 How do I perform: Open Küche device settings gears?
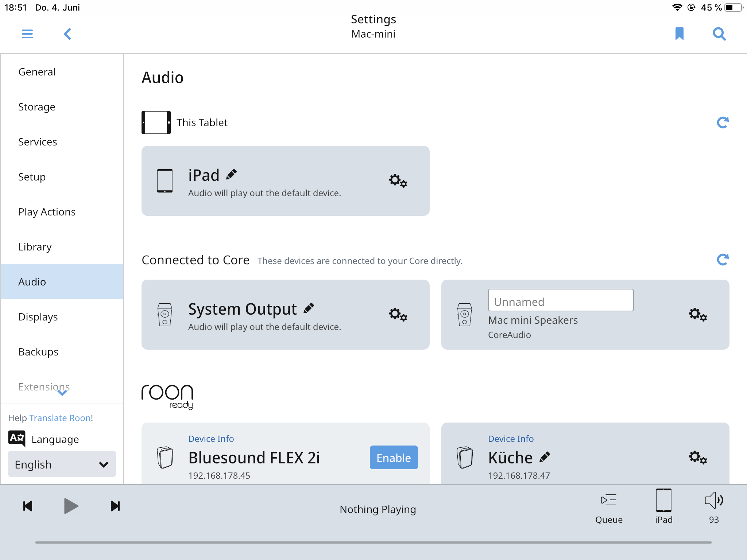pos(698,457)
